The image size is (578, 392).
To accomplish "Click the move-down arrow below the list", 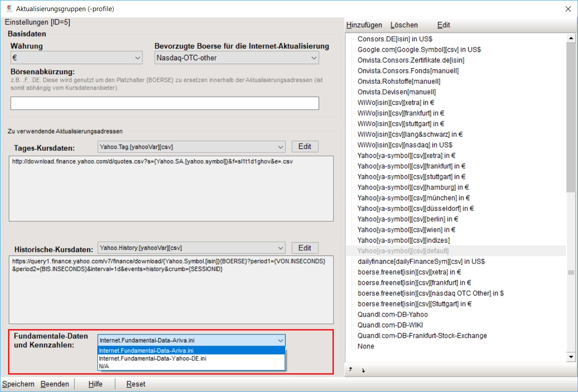I will (x=363, y=371).
